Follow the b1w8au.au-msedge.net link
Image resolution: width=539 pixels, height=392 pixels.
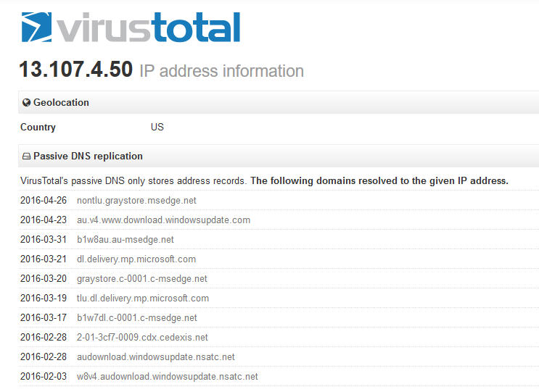pos(125,240)
